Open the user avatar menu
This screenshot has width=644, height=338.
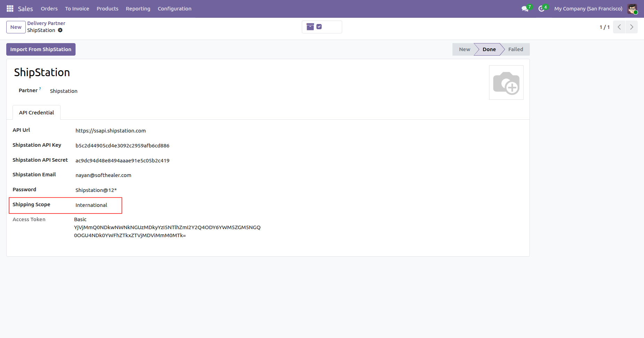633,9
